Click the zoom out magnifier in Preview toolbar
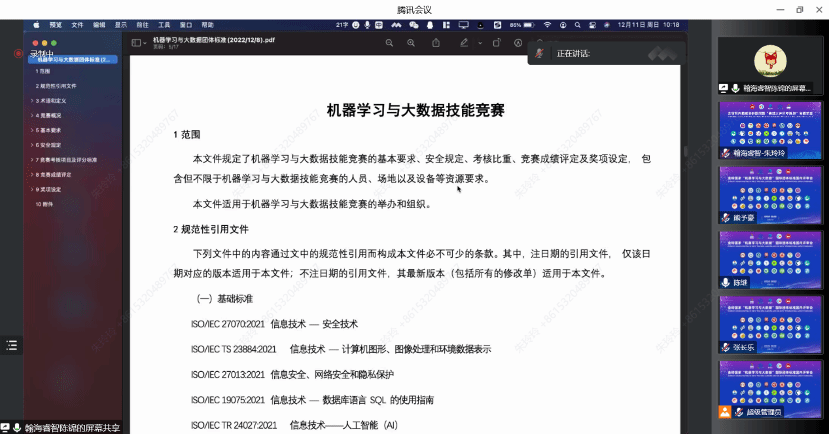Screen dimensions: 830x434 click(x=390, y=43)
